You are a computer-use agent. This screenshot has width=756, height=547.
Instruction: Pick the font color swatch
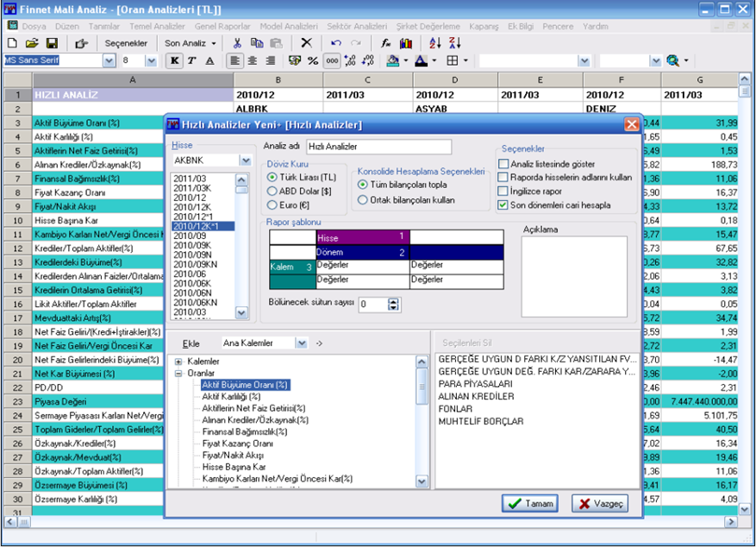pyautogui.click(x=421, y=60)
